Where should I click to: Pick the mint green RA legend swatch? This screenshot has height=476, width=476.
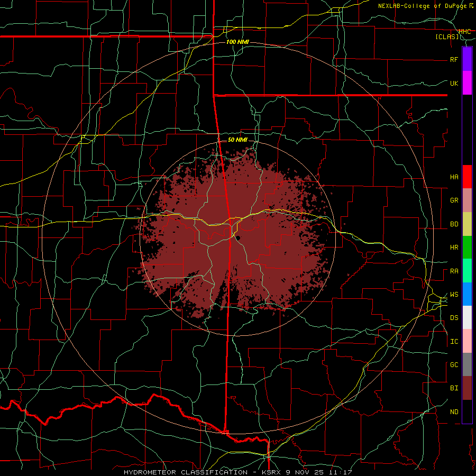(x=467, y=271)
